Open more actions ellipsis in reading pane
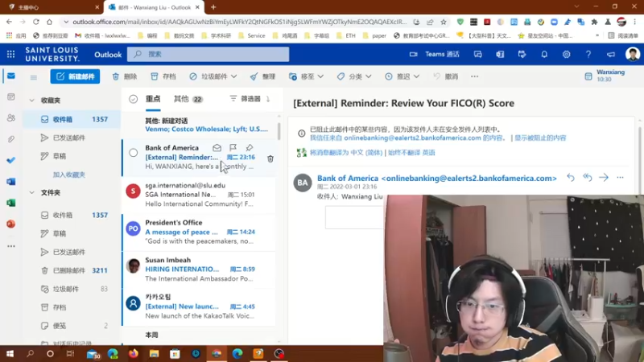644x362 pixels. pos(620,177)
